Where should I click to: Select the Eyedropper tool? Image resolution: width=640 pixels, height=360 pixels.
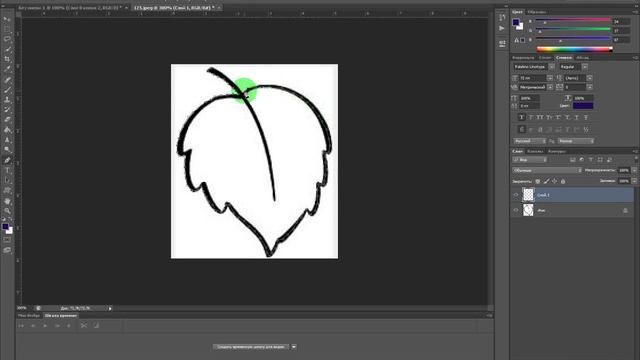(7, 69)
